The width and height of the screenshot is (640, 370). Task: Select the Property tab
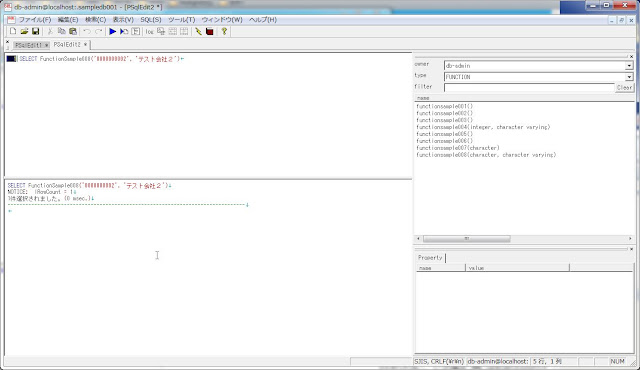tap(430, 258)
